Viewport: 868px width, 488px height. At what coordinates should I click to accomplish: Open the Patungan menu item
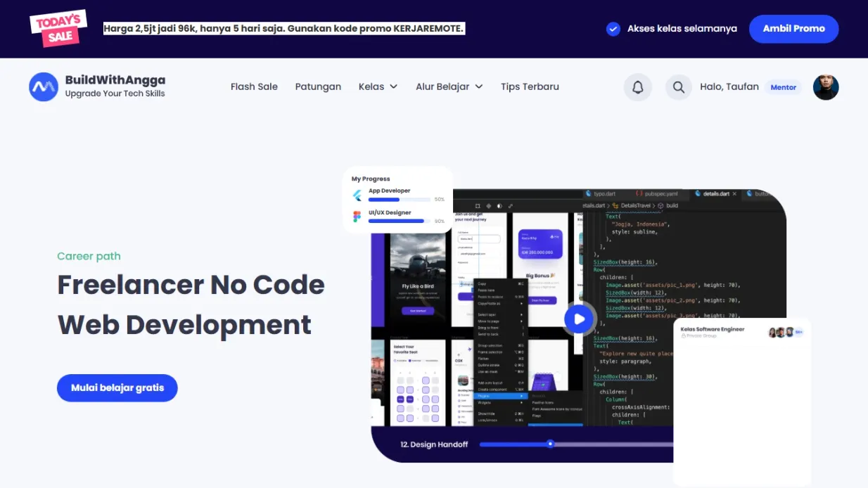318,86
